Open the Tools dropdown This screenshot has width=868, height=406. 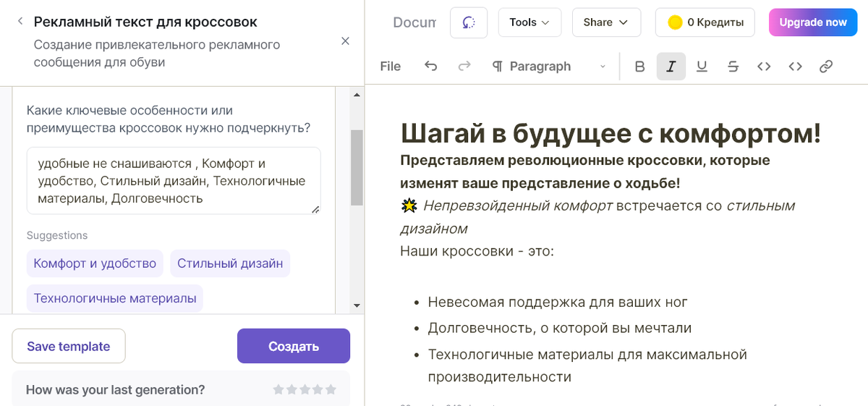click(x=529, y=22)
